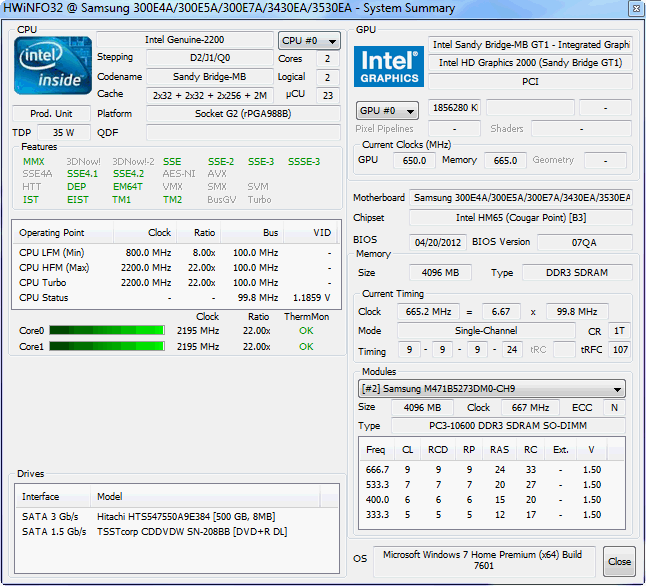Click the GPU memory field 1856280 K
Viewport: 646px width, 586px height.
455,108
